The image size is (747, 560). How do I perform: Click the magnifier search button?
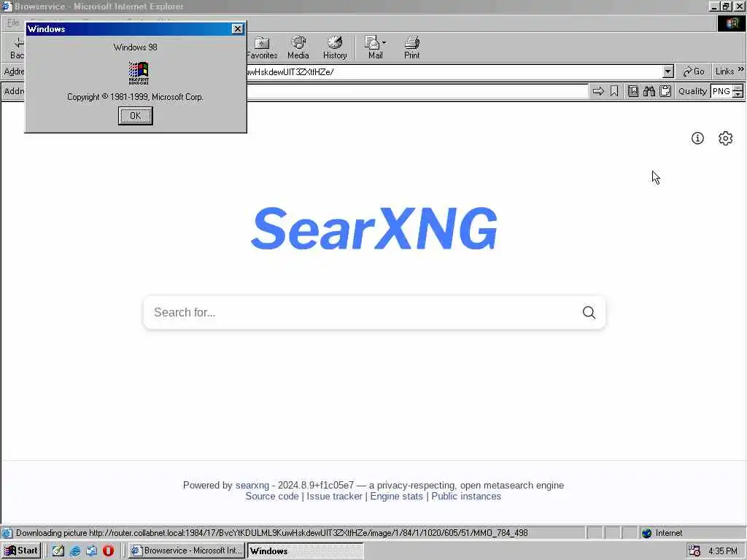(x=589, y=312)
